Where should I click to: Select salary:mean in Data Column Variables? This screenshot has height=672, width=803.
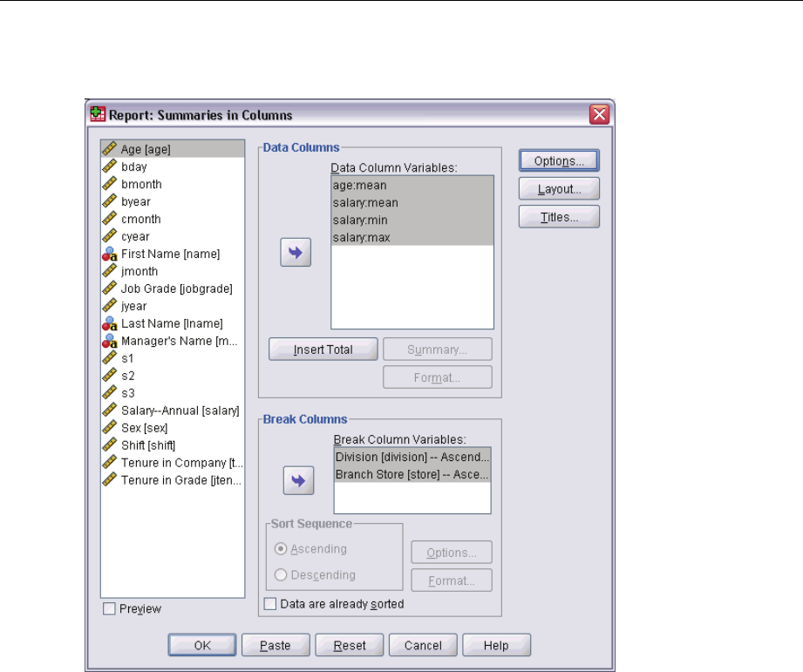(x=412, y=202)
